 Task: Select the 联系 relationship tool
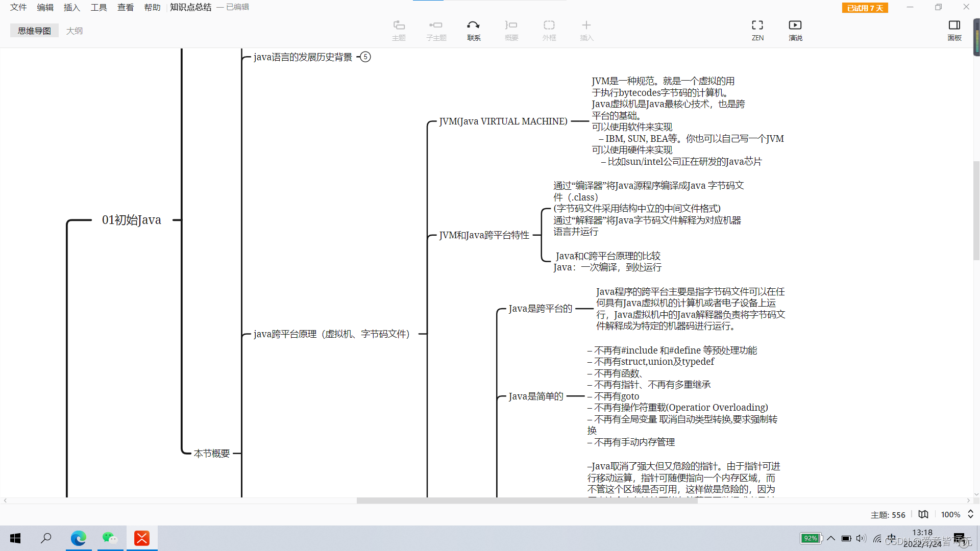[474, 31]
